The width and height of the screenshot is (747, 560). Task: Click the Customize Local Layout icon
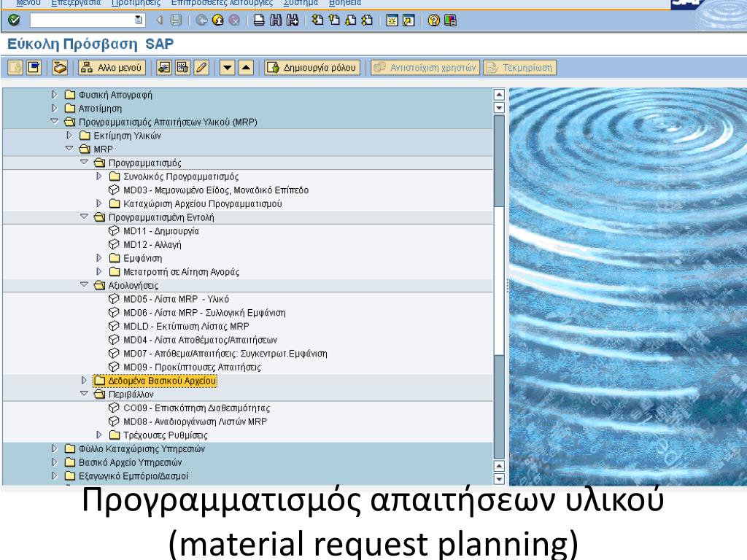450,20
